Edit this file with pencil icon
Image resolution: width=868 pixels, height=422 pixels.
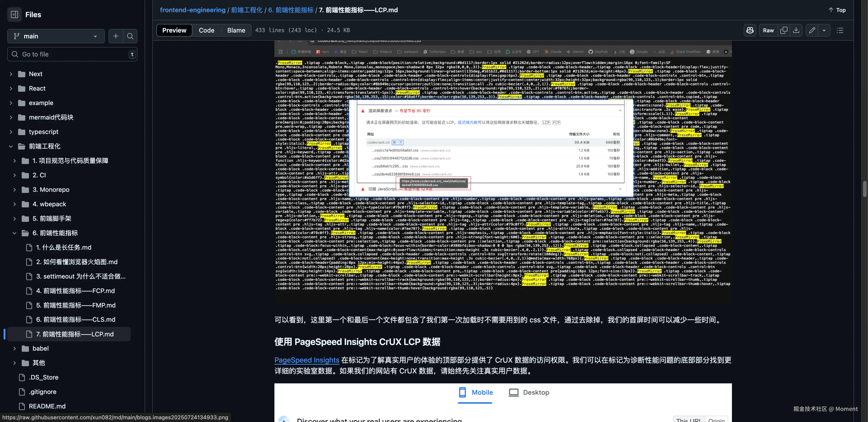[812, 30]
